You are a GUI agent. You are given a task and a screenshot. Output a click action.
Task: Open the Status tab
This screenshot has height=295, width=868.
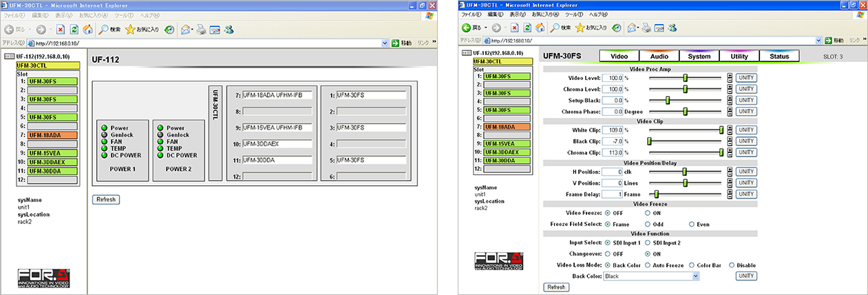779,57
